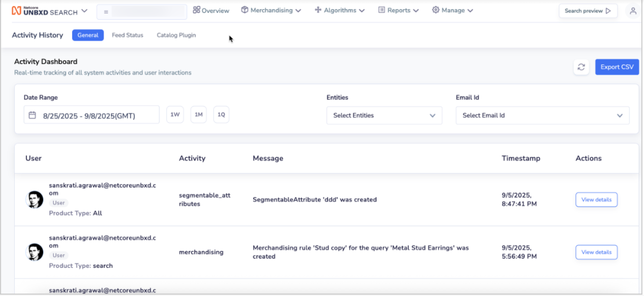Viewport: 644px width, 296px height.
Task: Click the Export CSV button
Action: (x=617, y=67)
